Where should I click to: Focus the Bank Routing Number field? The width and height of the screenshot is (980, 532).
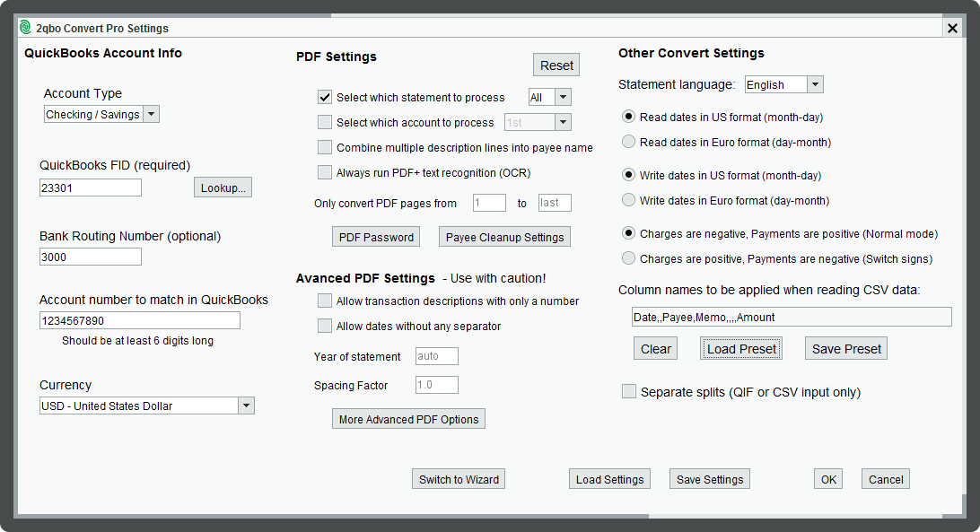point(91,257)
